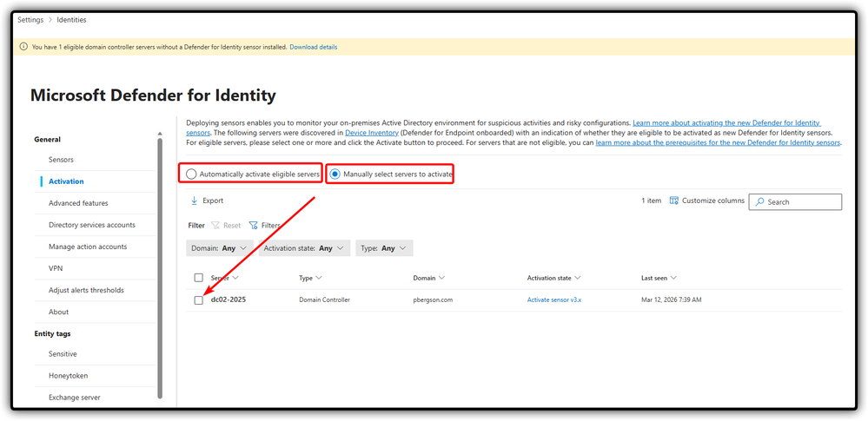Open Sensors in the General menu

(61, 160)
